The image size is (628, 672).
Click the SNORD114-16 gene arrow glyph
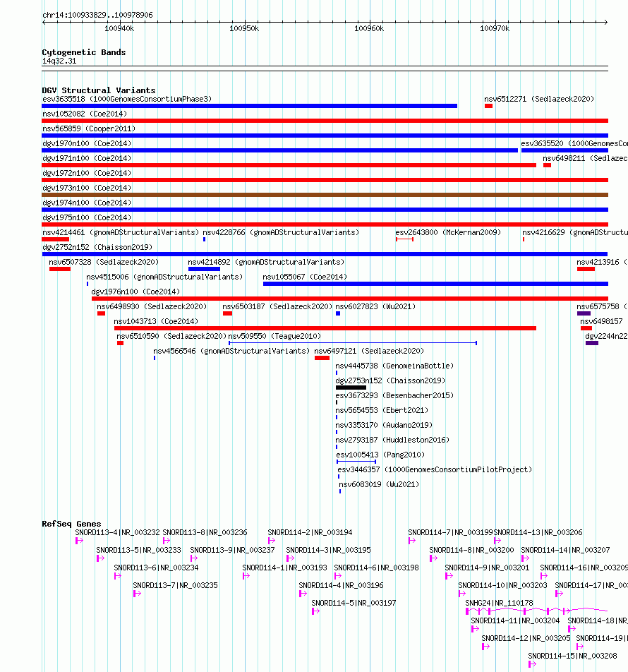544,576
